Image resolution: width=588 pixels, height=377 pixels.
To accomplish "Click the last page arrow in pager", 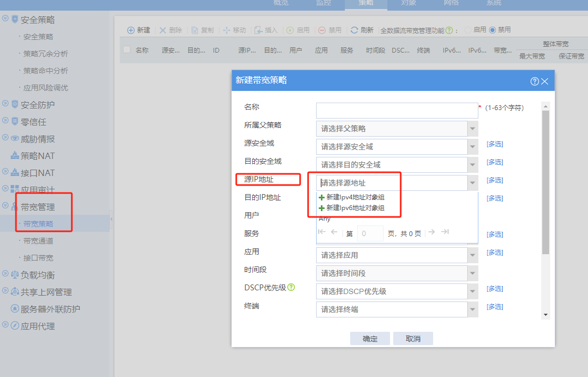I will 445,232.
